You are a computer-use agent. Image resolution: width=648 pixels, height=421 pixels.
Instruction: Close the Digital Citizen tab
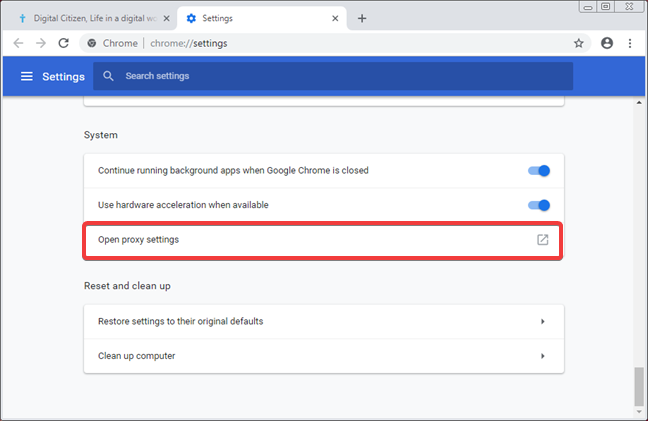click(166, 18)
